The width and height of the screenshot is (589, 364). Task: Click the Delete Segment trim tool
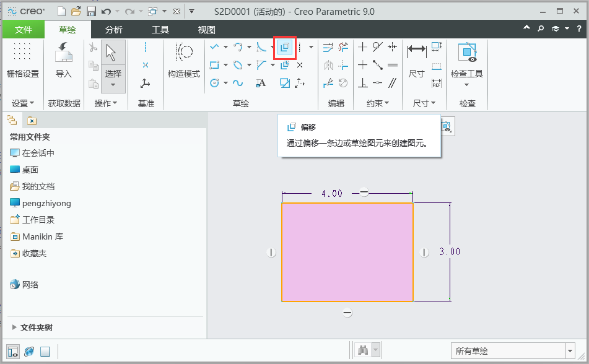(x=343, y=47)
